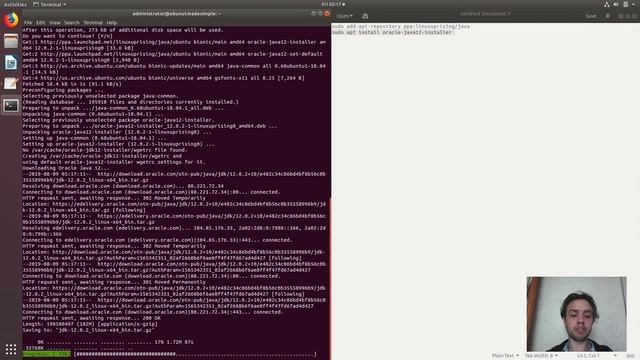Launch LibreOffice Writer from the dock

coord(11,62)
